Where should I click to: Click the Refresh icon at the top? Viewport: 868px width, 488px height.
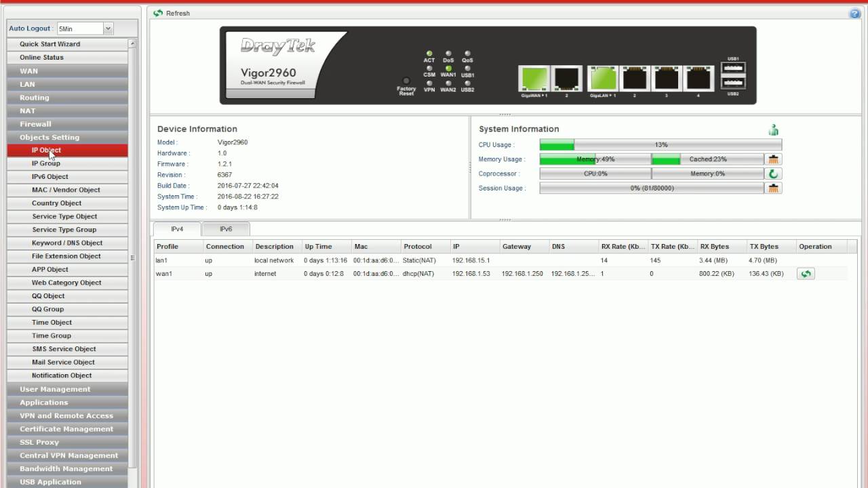point(158,13)
